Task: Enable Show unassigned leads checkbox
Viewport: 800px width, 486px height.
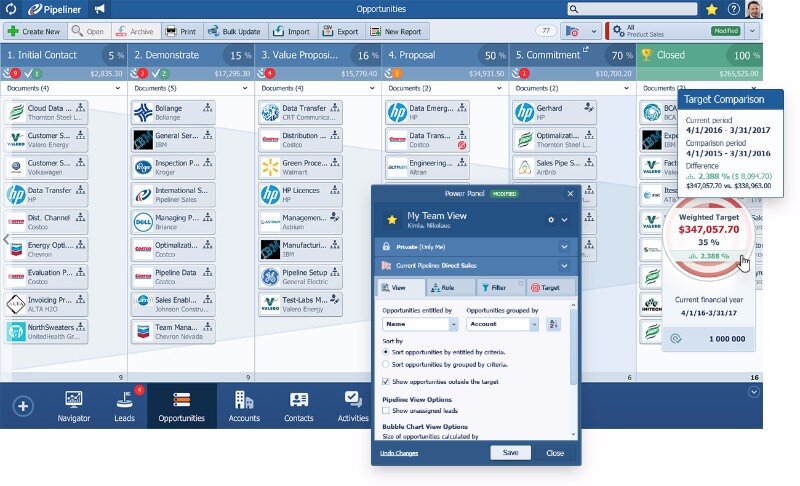Action: pyautogui.click(x=388, y=411)
